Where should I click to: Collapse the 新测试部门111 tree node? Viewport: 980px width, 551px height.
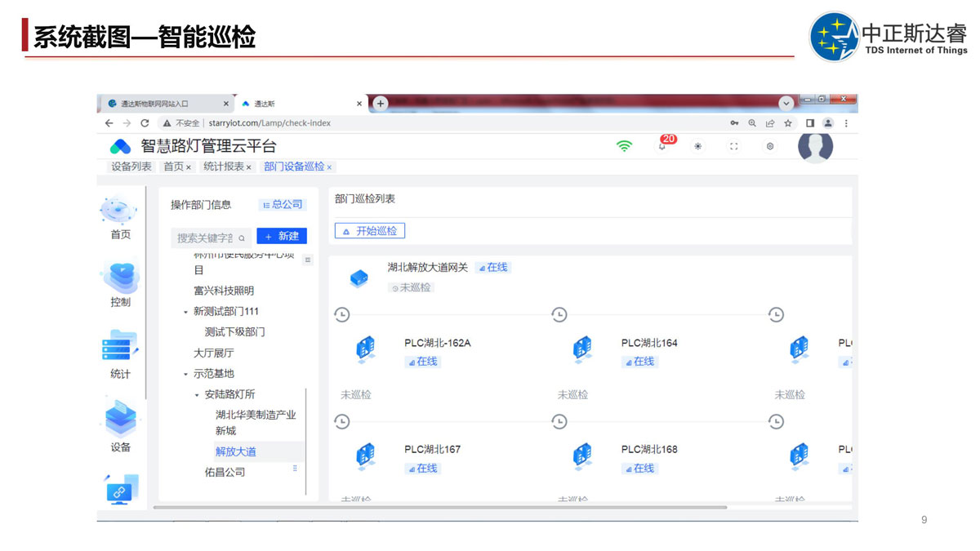pyautogui.click(x=185, y=312)
